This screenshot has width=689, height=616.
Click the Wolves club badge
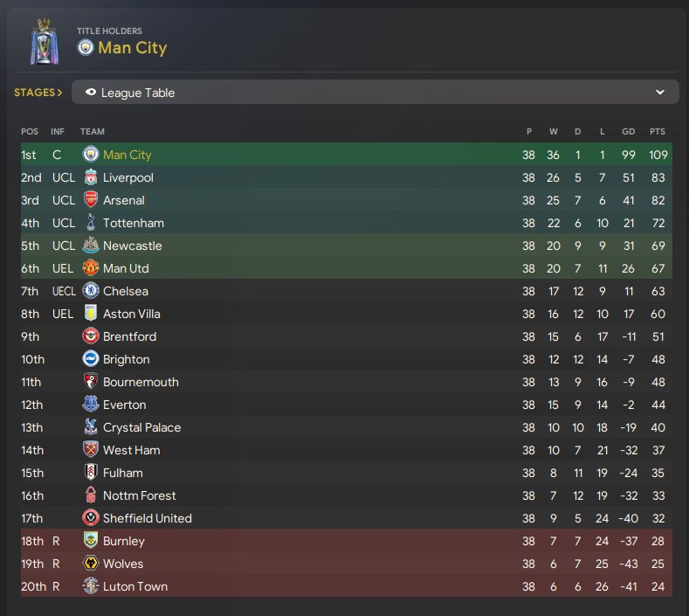click(x=91, y=564)
